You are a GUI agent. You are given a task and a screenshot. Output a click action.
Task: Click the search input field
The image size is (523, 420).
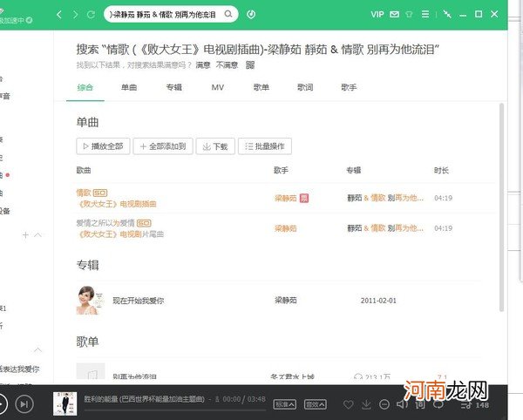point(164,14)
